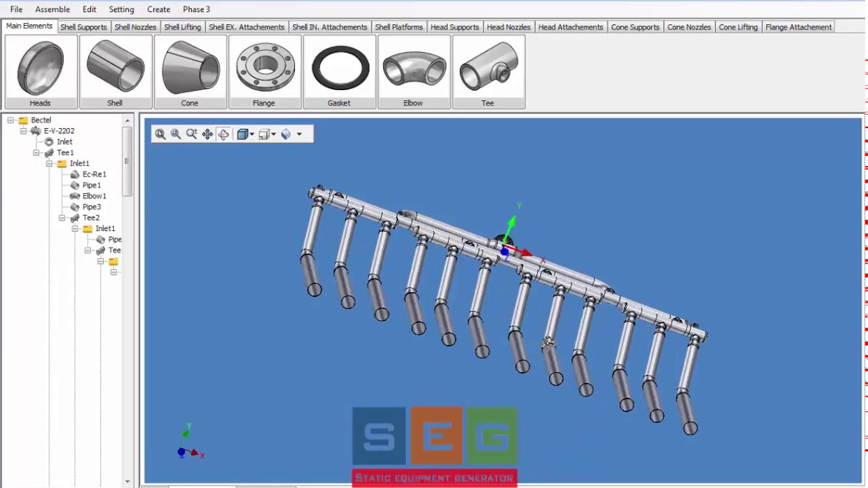Select the Bectel root in tree
The width and height of the screenshot is (868, 488).
pos(41,120)
